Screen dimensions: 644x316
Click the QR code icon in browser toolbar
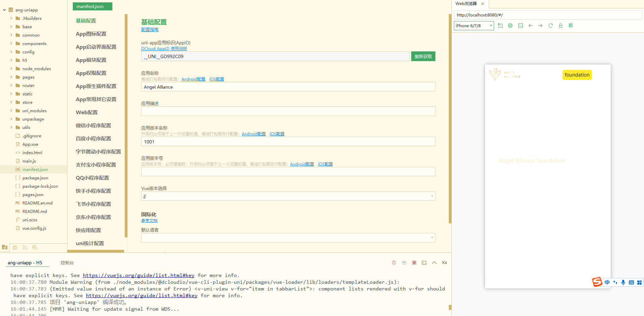click(x=571, y=26)
